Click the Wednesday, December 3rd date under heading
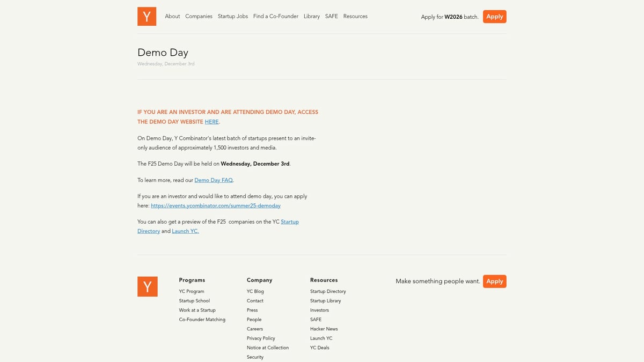 pos(166,64)
